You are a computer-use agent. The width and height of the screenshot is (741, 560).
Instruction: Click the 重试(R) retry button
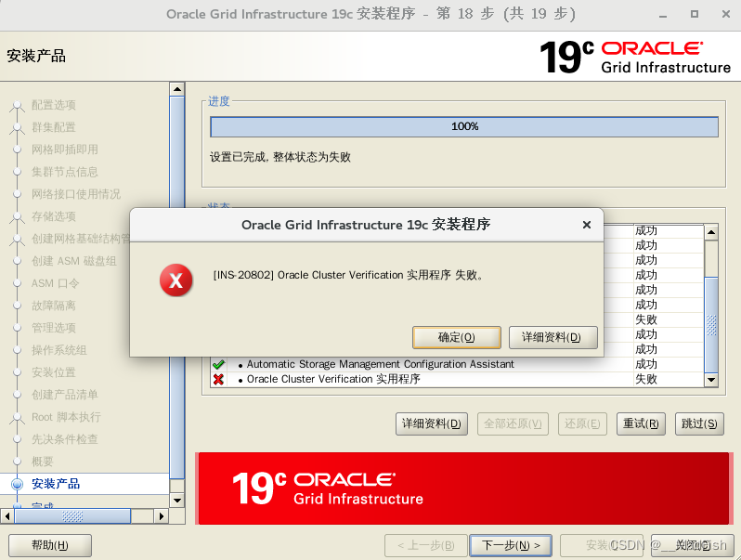(x=641, y=423)
